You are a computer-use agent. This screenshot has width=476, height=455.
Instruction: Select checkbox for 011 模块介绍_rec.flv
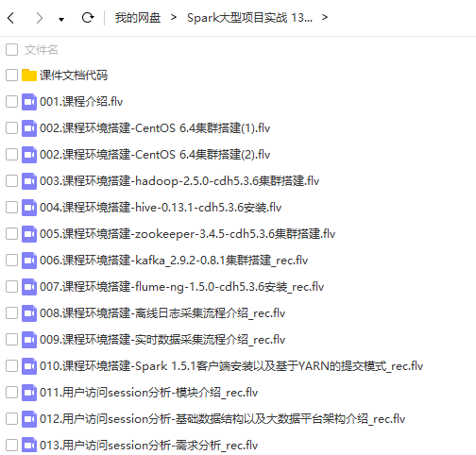[x=11, y=393]
